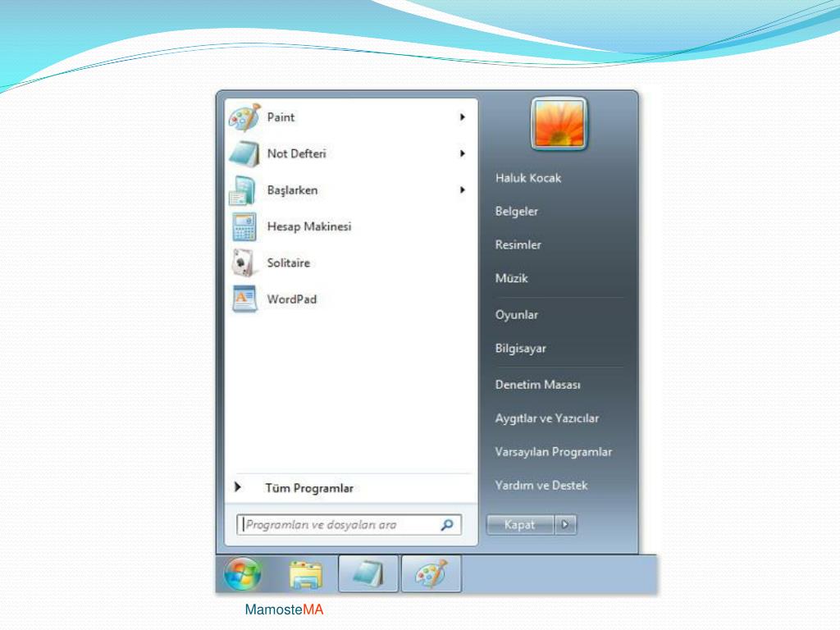Click the flower user account picture

559,124
